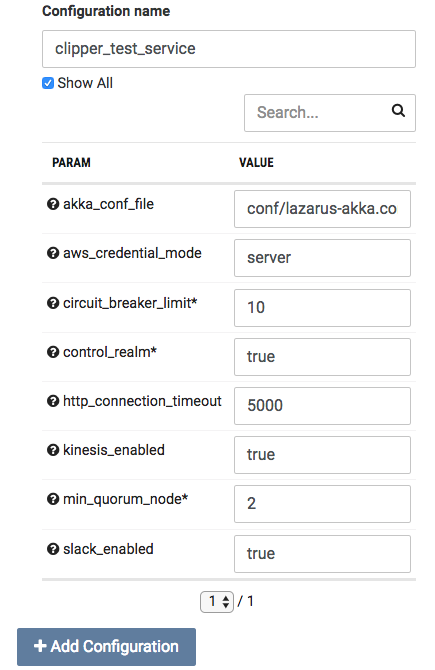
Task: Click the help icon beside akka_conf_file
Action: (x=53, y=204)
